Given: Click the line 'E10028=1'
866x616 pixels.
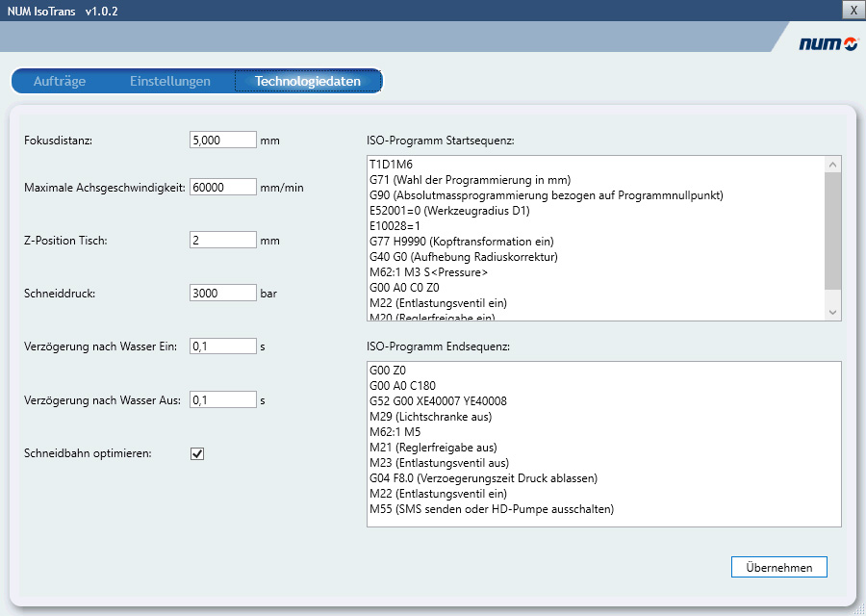Looking at the screenshot, I should click(395, 226).
